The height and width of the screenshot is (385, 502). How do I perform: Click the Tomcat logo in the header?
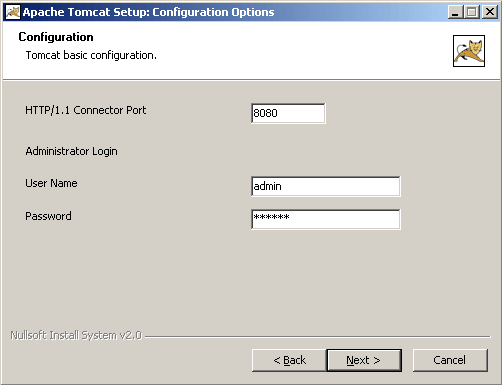469,51
